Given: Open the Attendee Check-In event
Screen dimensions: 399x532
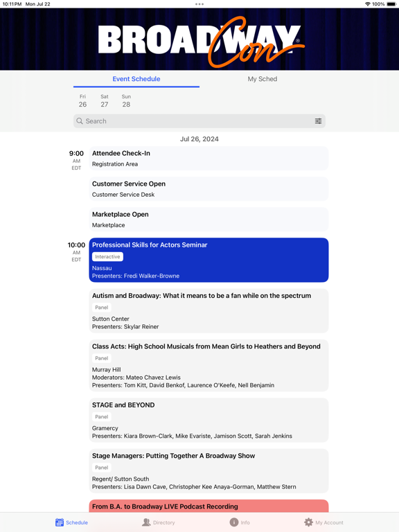Looking at the screenshot, I should [x=209, y=159].
